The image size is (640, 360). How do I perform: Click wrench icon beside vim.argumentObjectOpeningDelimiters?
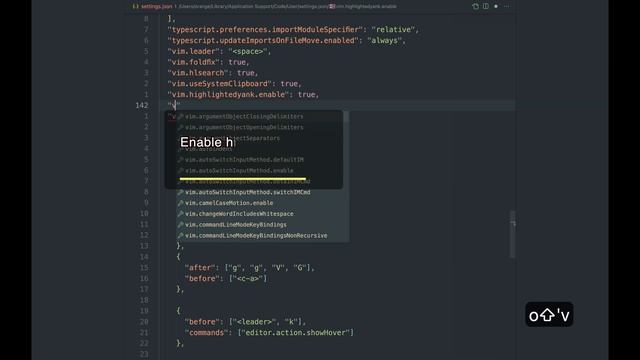[x=180, y=127]
